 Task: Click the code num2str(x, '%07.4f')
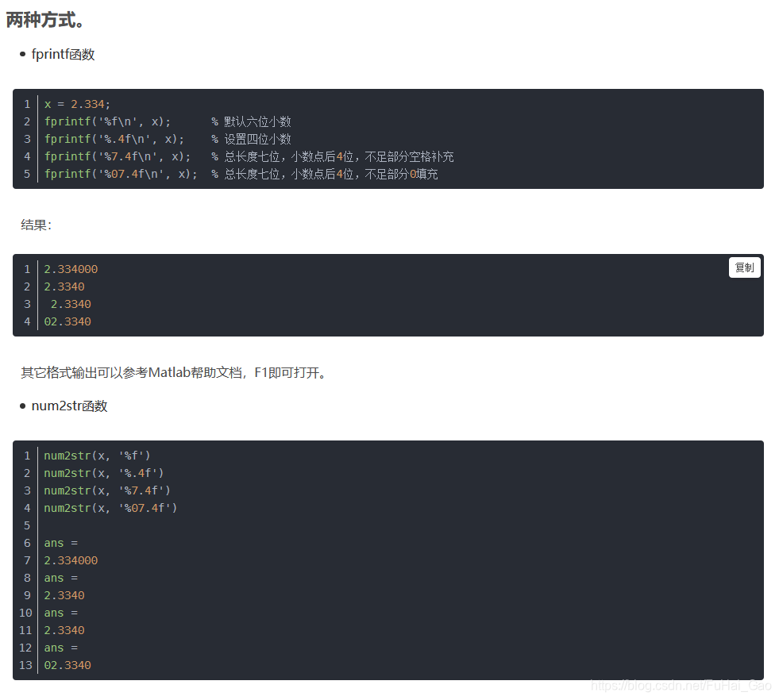(x=110, y=507)
